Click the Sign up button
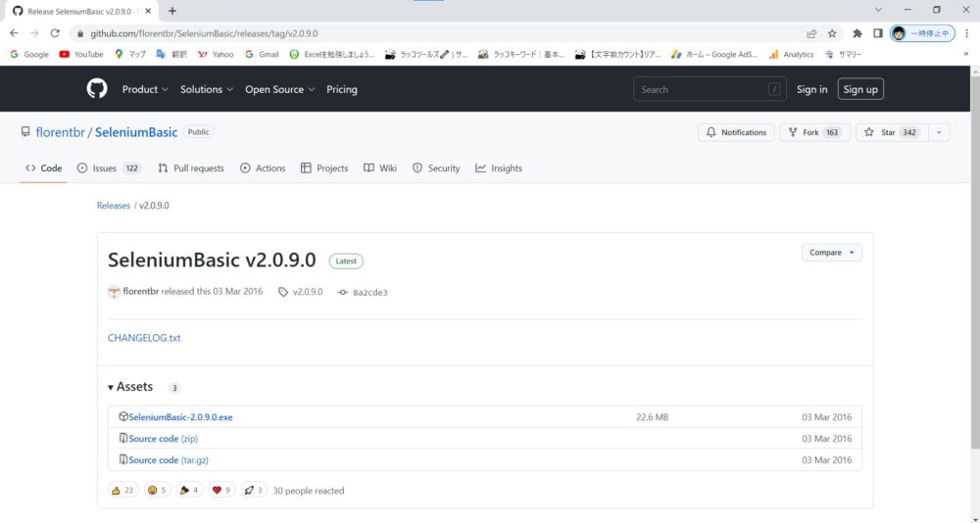Viewport: 980px width, 523px height. tap(860, 89)
